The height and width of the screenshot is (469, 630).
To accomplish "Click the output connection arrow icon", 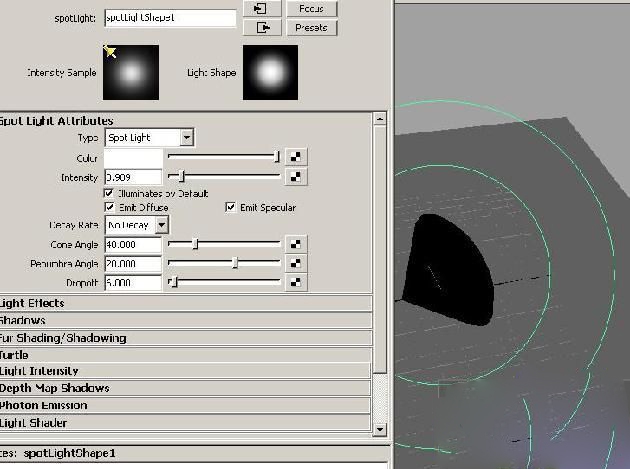I will tap(262, 28).
